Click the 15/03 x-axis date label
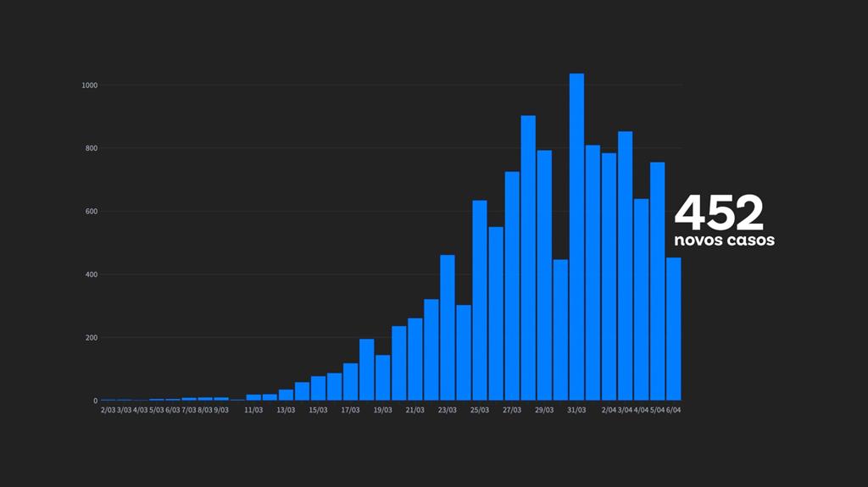 tap(318, 410)
